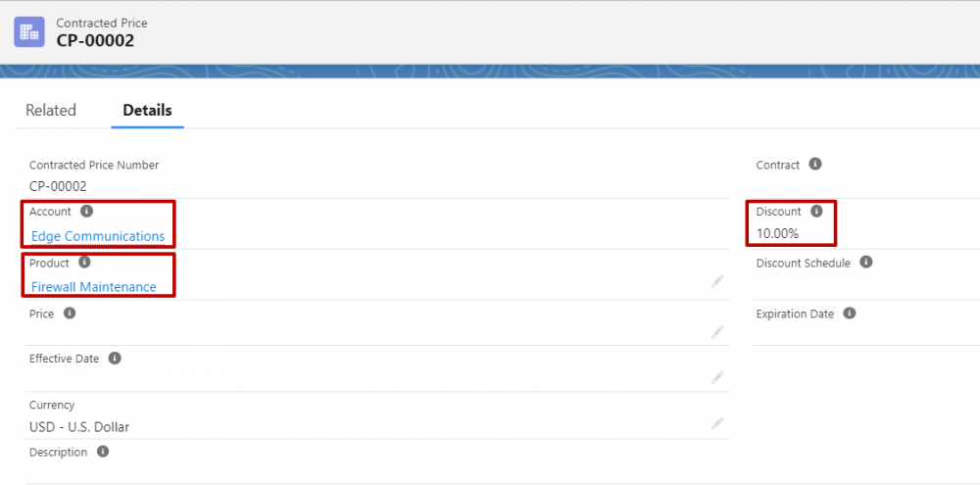Screen dimensions: 980x485
Task: Show help for Effective Date field
Action: (x=115, y=359)
